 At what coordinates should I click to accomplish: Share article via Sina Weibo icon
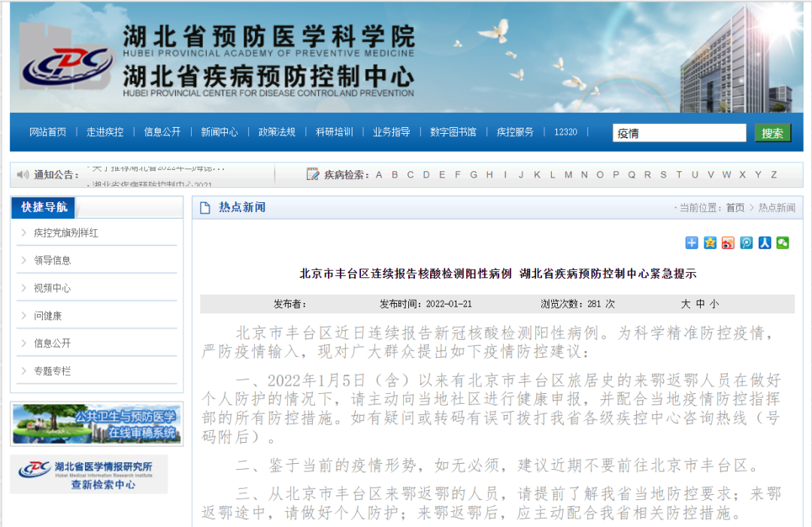coord(728,243)
